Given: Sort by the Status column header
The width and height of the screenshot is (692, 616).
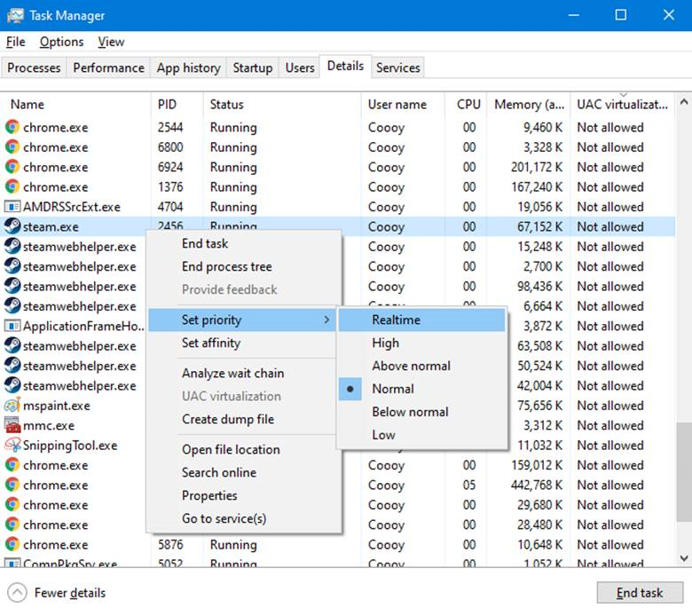Looking at the screenshot, I should tap(282, 105).
